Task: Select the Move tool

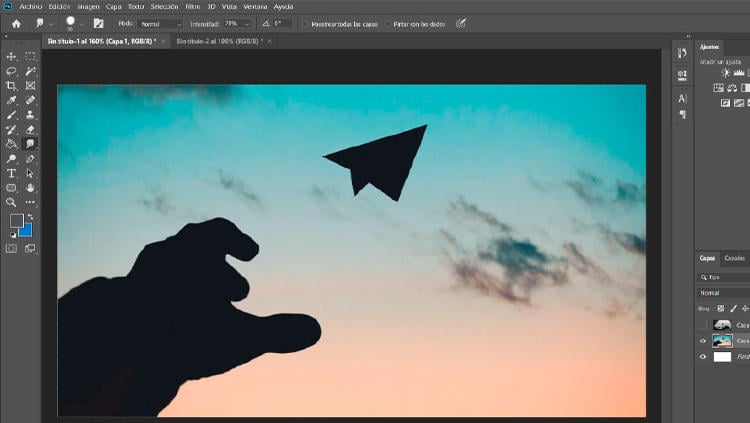Action: pos(11,56)
